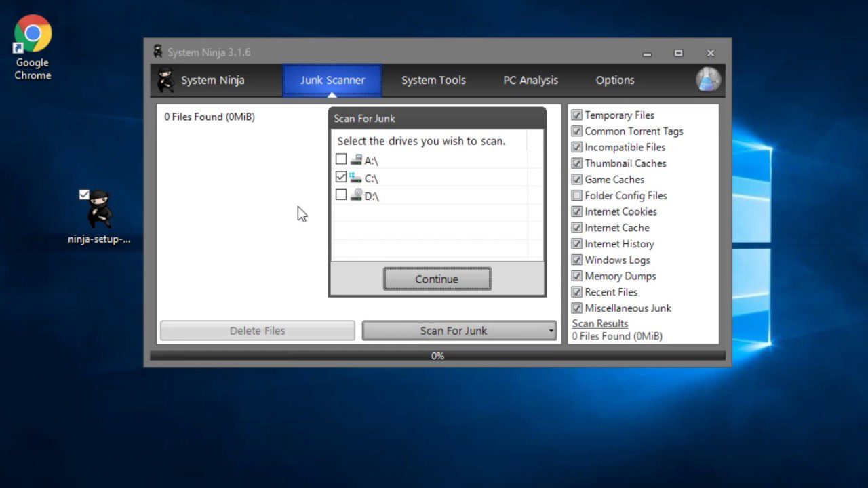Screen dimensions: 868x488
Task: Click the Continue button
Action: pyautogui.click(x=437, y=279)
